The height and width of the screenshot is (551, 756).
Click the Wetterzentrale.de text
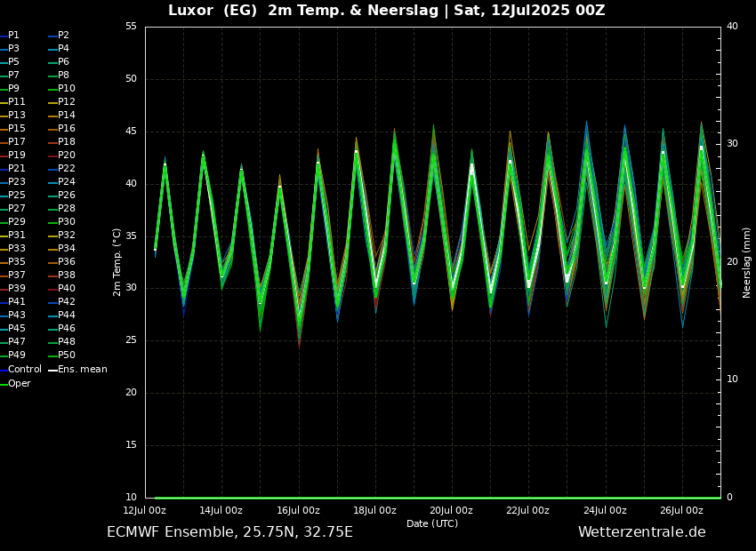[x=641, y=532]
